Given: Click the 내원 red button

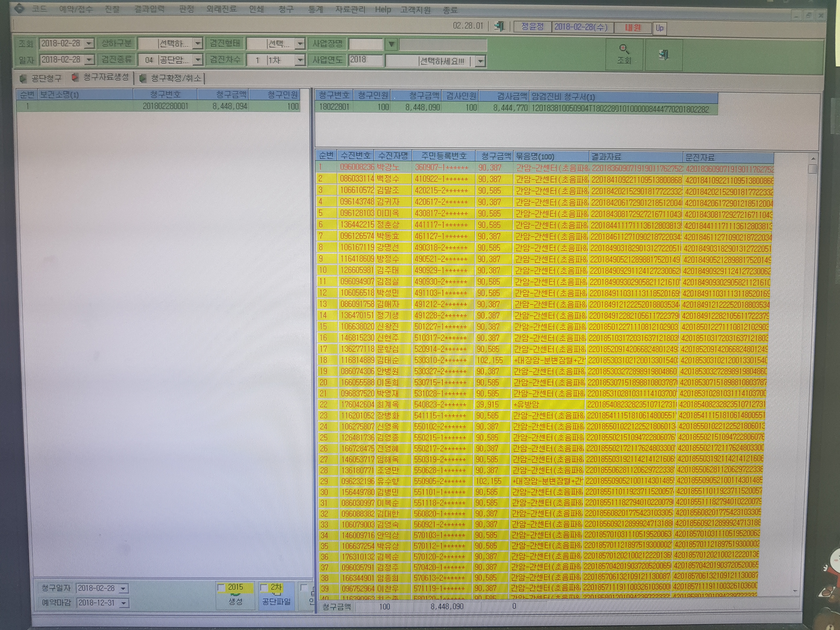Looking at the screenshot, I should (x=633, y=27).
